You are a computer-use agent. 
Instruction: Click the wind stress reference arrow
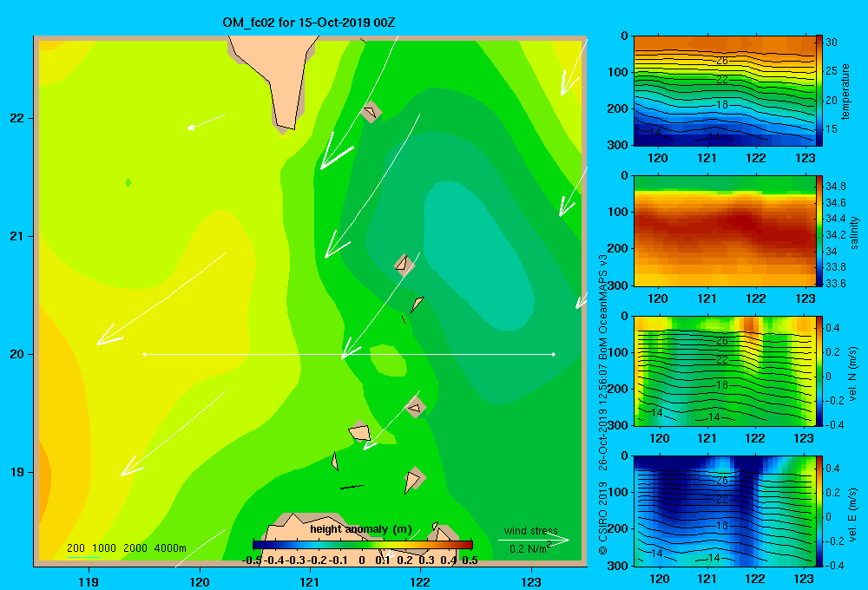(534, 540)
